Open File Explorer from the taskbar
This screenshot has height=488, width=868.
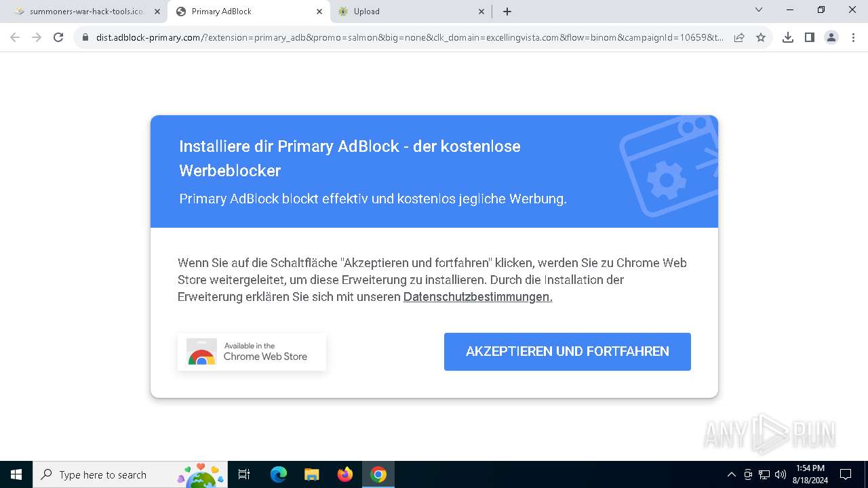click(x=311, y=474)
